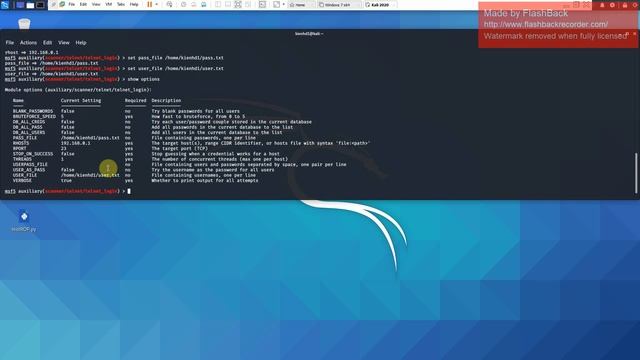This screenshot has width=640, height=360.
Task: Open the Kali applications menu icon
Action: [x=5, y=5]
